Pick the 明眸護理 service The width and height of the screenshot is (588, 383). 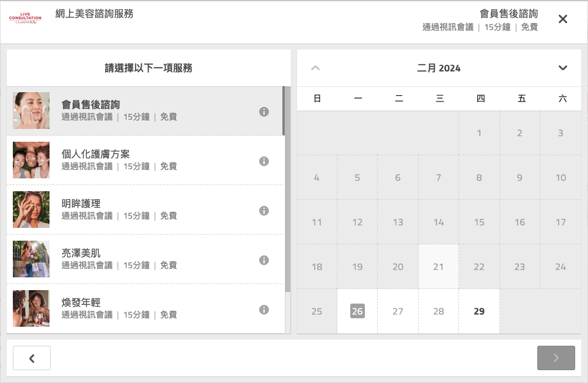click(145, 210)
